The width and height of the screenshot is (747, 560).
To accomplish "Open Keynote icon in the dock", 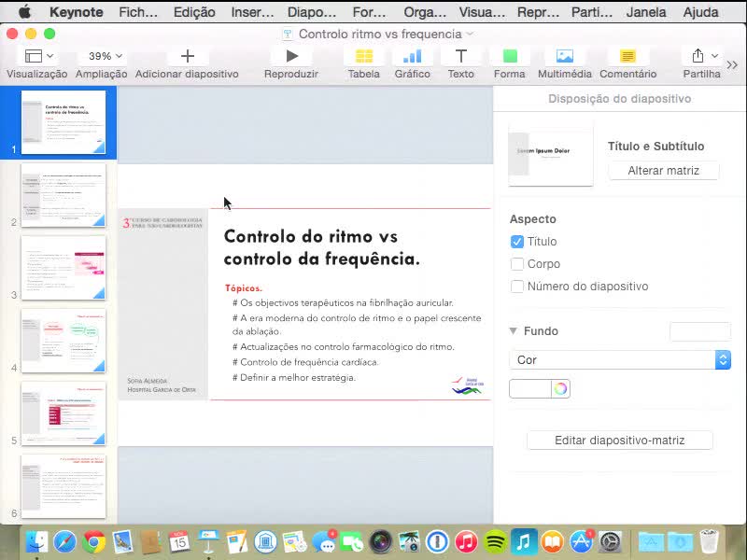I will (208, 541).
